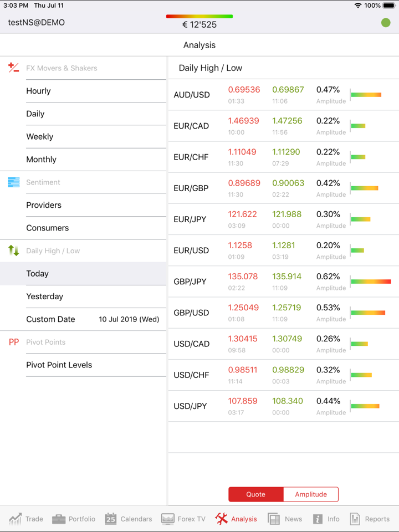Tap the account balance gradient bar
Image resolution: width=399 pixels, height=532 pixels.
(199, 17)
